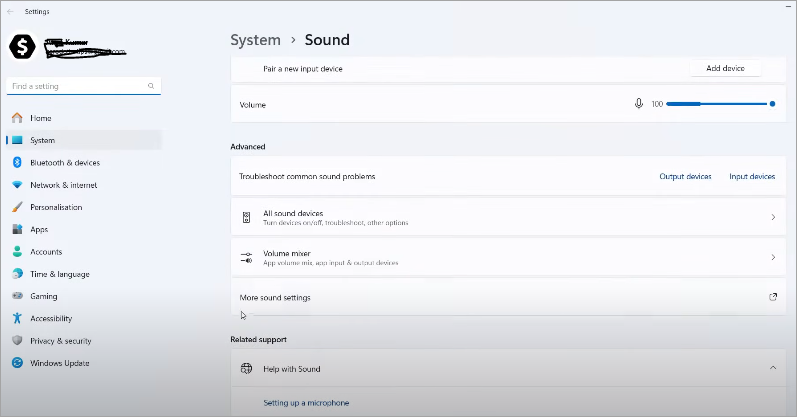Click the middle of the input volume slider track
Screen dimensions: 797x417
pos(718,104)
